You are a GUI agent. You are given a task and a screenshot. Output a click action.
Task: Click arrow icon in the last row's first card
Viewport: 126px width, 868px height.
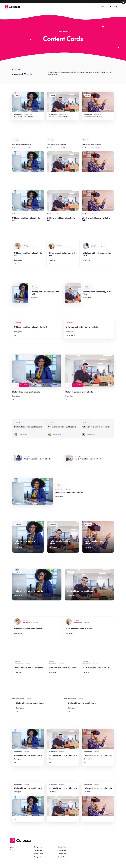[x=15, y=819]
